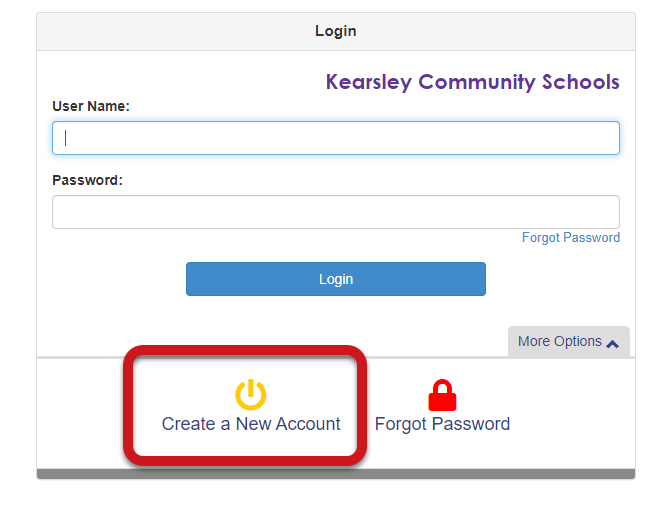This screenshot has height=510, width=662.
Task: Click the gray Login header bar background
Action: 169,32
